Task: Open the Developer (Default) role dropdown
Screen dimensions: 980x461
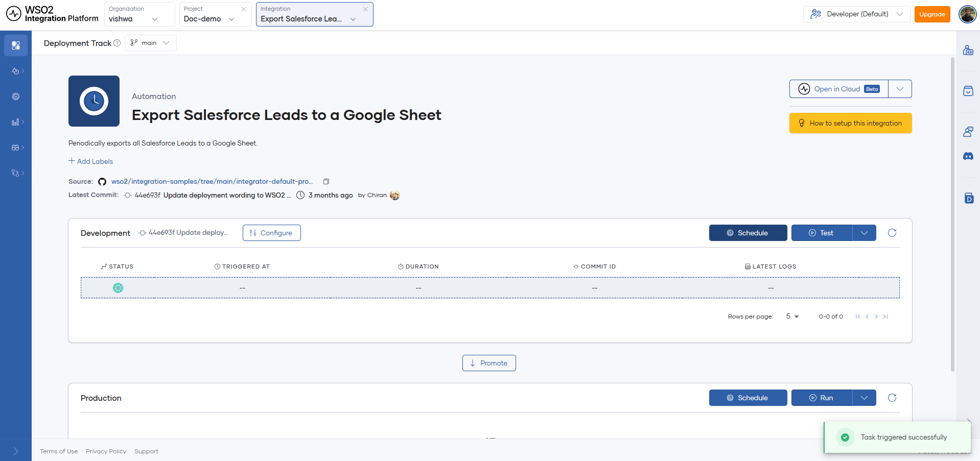Action: (856, 14)
